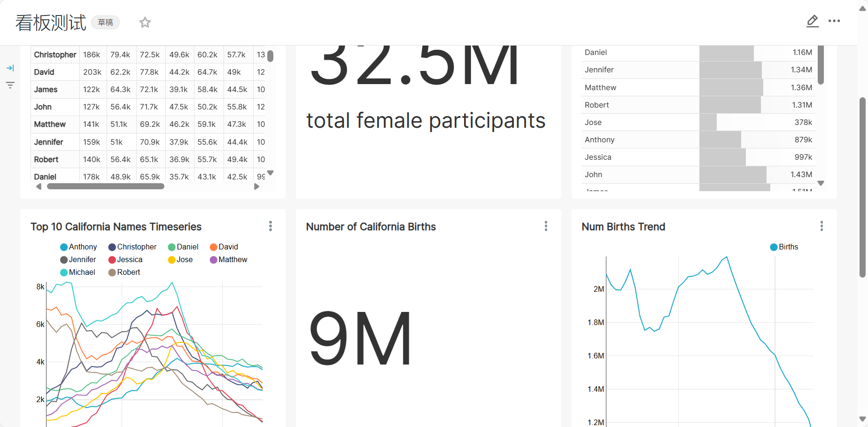Select the Matthew row in table

(55, 124)
